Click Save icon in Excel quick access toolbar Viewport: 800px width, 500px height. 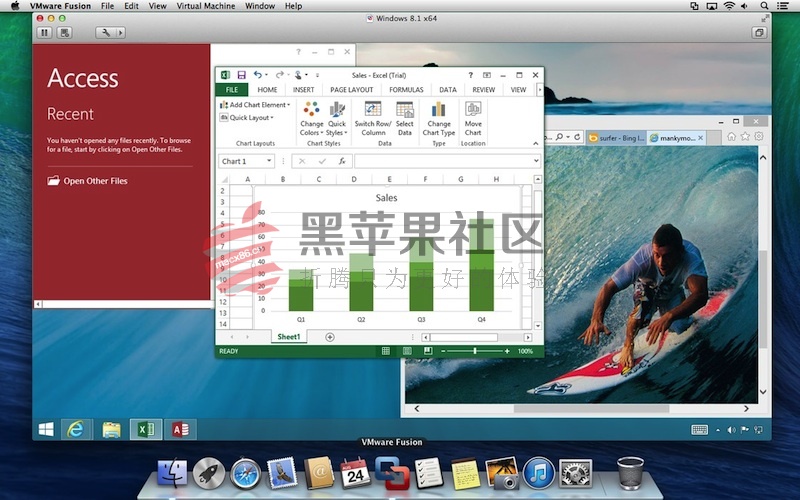tap(241, 75)
